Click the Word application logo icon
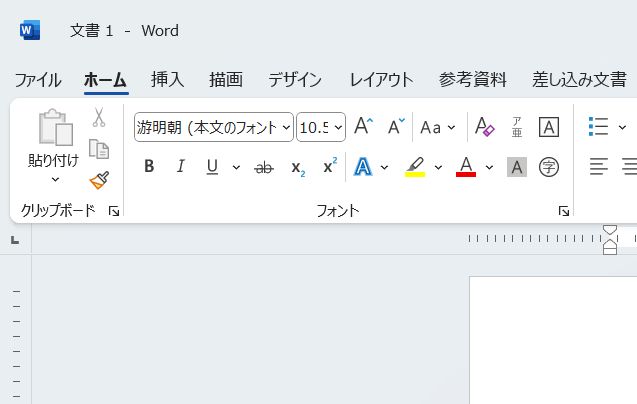The image size is (637, 404). [x=30, y=30]
